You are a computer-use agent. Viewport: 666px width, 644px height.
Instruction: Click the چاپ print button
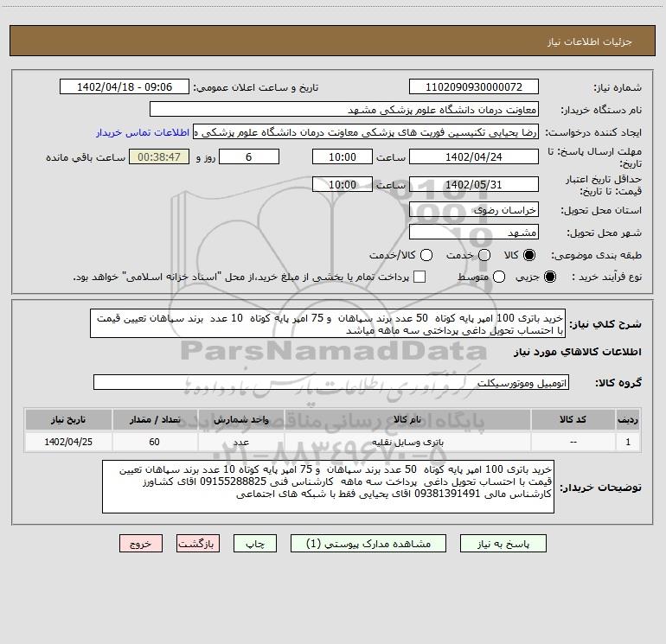pyautogui.click(x=255, y=544)
